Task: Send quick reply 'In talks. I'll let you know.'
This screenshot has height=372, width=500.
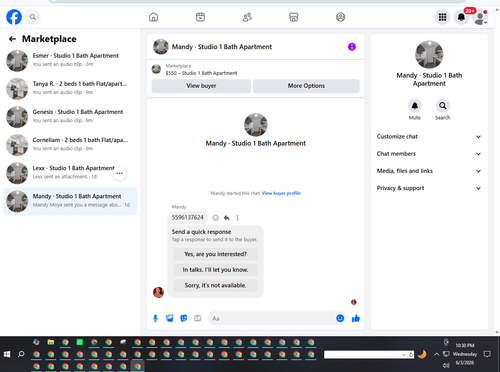Action: pyautogui.click(x=215, y=270)
